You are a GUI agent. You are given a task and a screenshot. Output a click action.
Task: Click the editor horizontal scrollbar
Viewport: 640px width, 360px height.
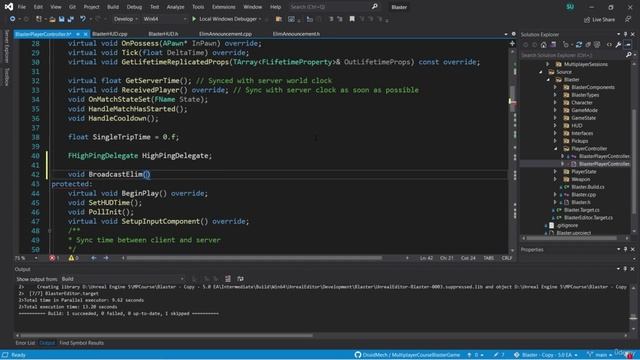pyautogui.click(x=254, y=258)
